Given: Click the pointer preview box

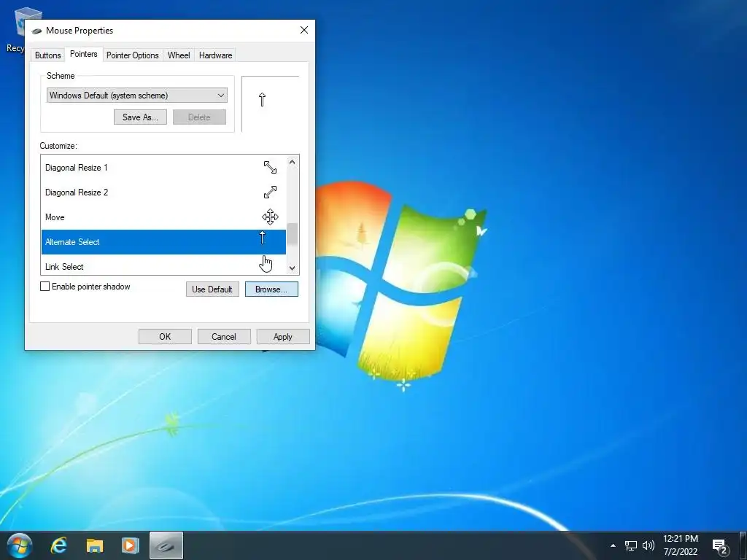Looking at the screenshot, I should coord(271,104).
